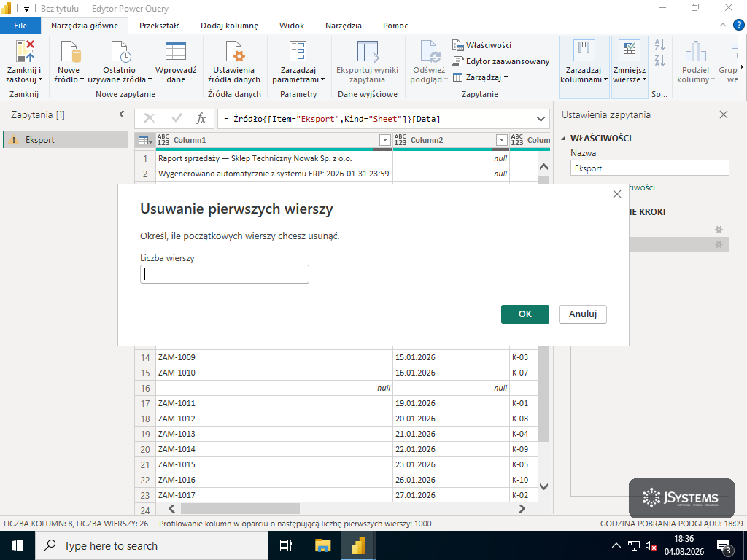Cancel formula edit X icon
This screenshot has width=747, height=560.
pos(150,118)
